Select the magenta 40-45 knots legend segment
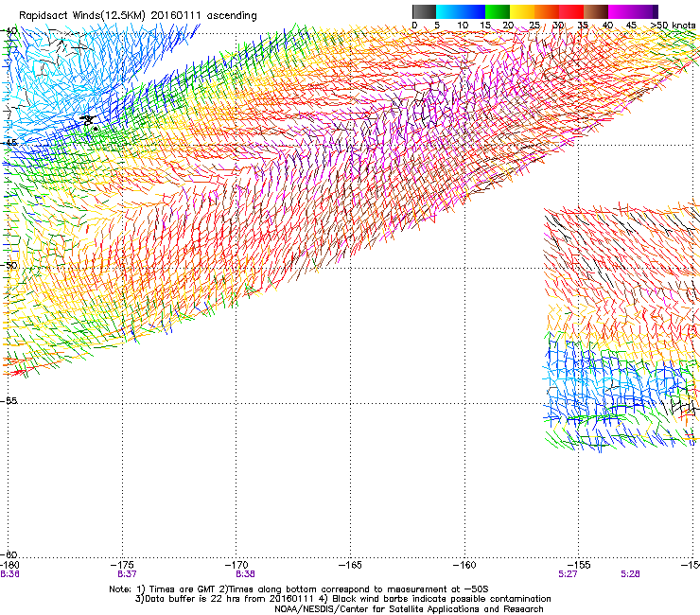700x615 pixels. click(x=621, y=11)
